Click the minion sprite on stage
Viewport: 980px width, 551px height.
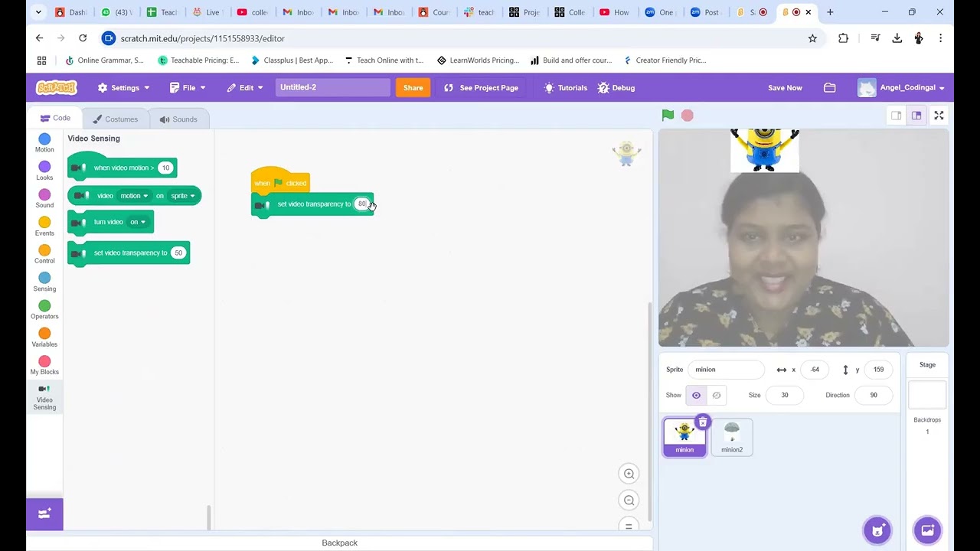coord(764,149)
